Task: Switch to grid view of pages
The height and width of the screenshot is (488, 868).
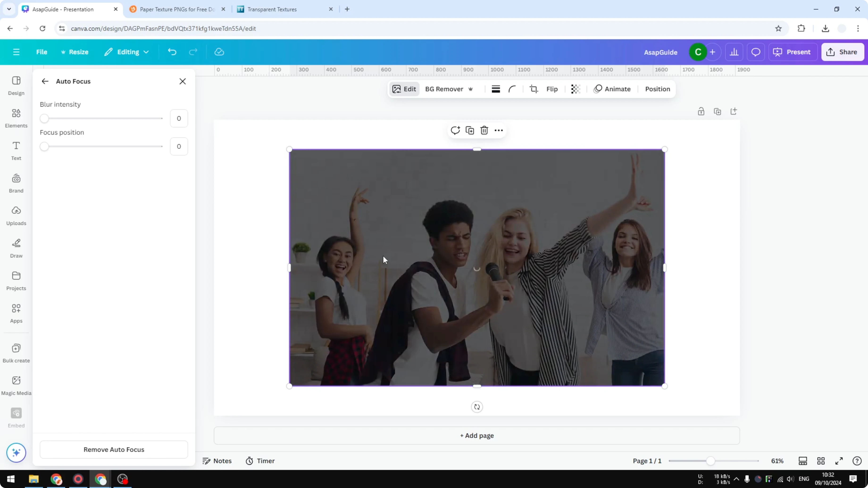Action: pyautogui.click(x=821, y=461)
